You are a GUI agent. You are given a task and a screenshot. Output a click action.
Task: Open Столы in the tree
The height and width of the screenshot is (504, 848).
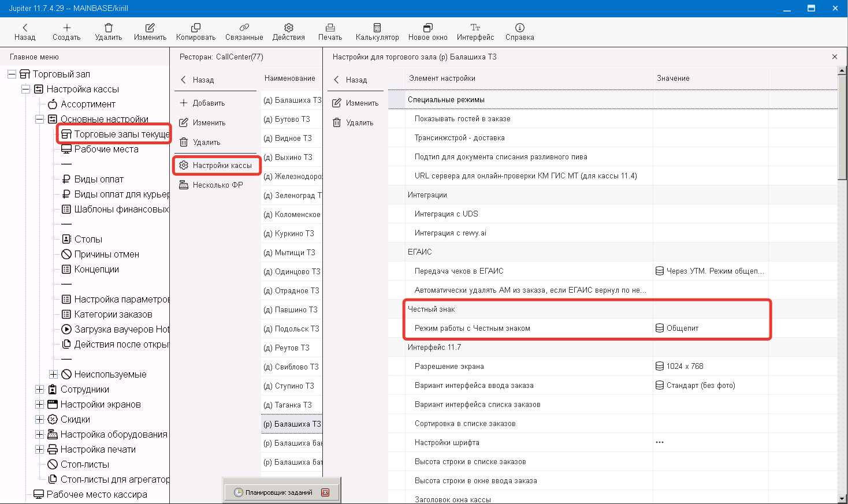[x=81, y=239]
